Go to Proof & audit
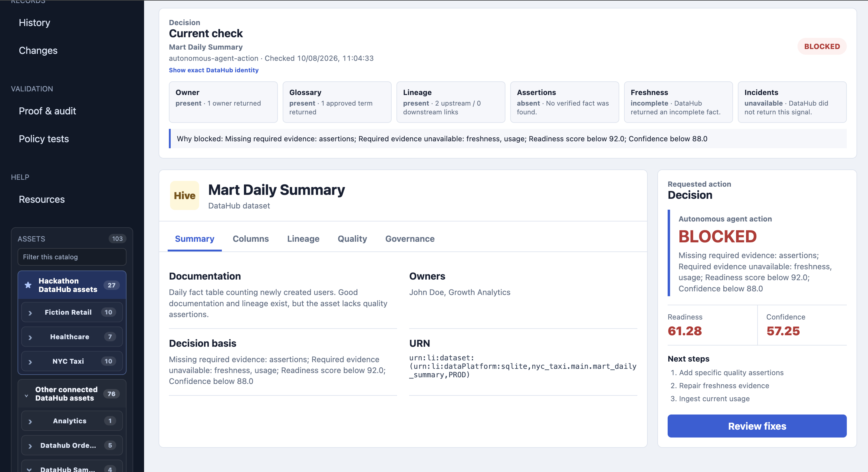This screenshot has height=472, width=868. [47, 111]
